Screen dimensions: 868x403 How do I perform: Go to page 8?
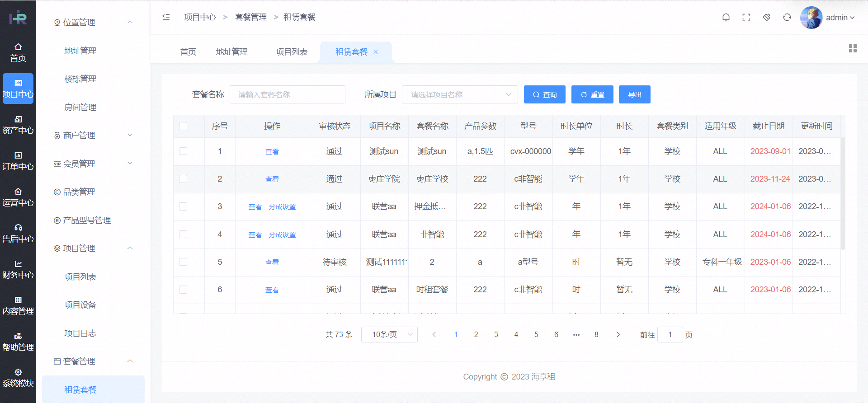pyautogui.click(x=596, y=334)
